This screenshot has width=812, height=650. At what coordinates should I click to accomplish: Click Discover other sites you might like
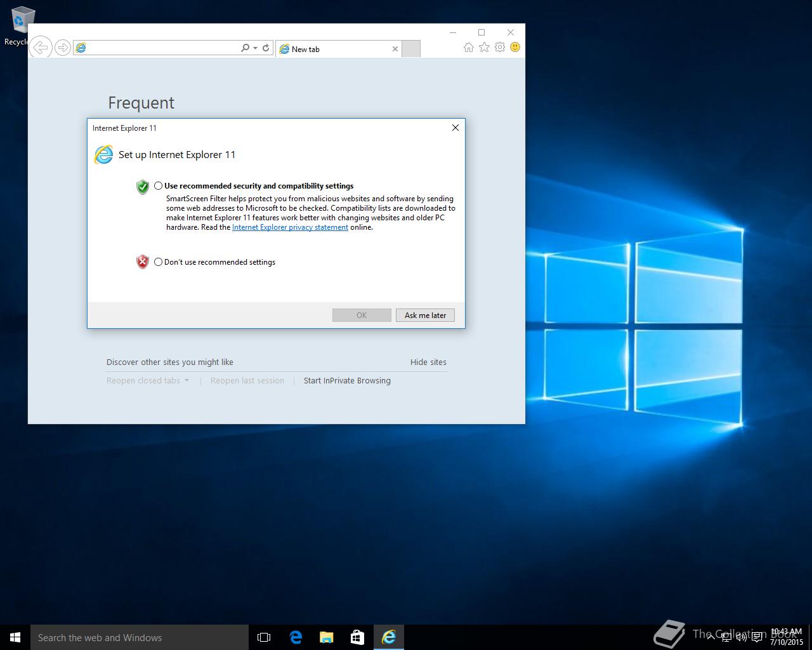coord(170,362)
